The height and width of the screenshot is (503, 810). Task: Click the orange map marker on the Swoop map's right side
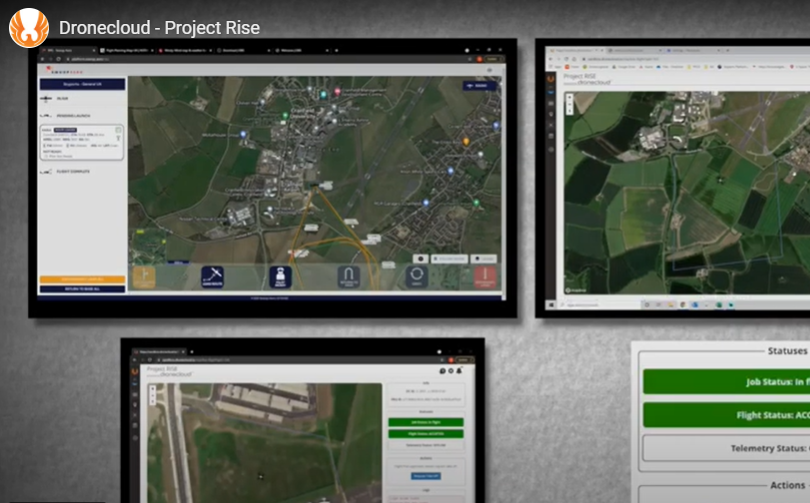pos(465,142)
